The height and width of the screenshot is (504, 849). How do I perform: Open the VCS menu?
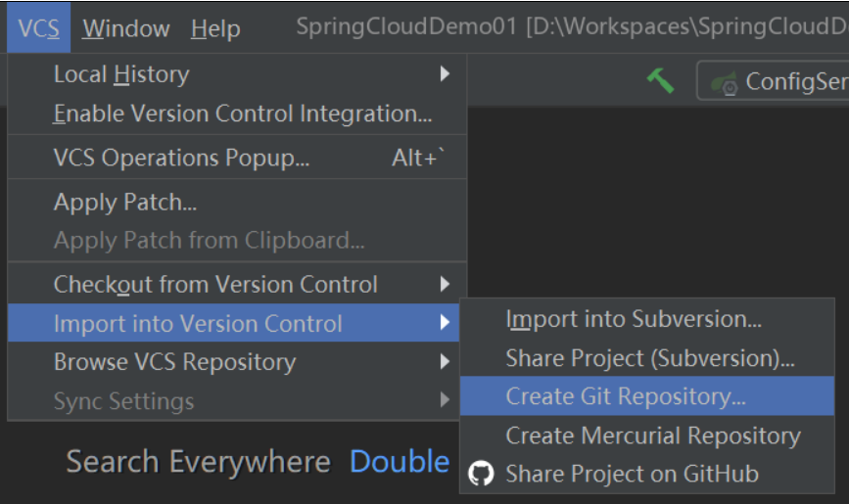pos(38,27)
